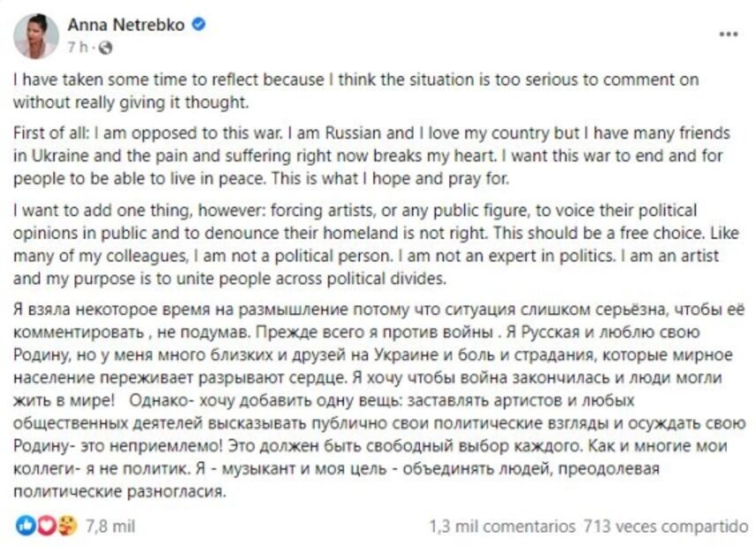The image size is (756, 547).
Task: Open the Anna Netrebko profile name link
Action: pos(126,25)
